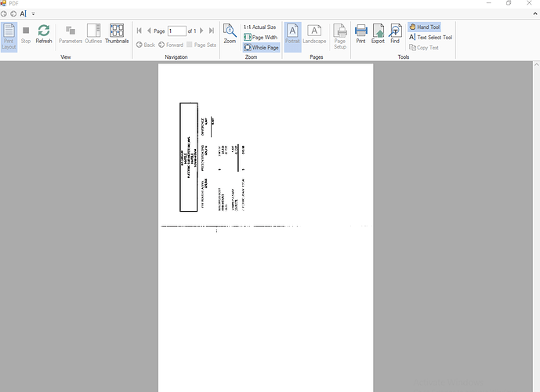Click the Stop rendering icon
This screenshot has width=540, height=392.
(x=26, y=34)
